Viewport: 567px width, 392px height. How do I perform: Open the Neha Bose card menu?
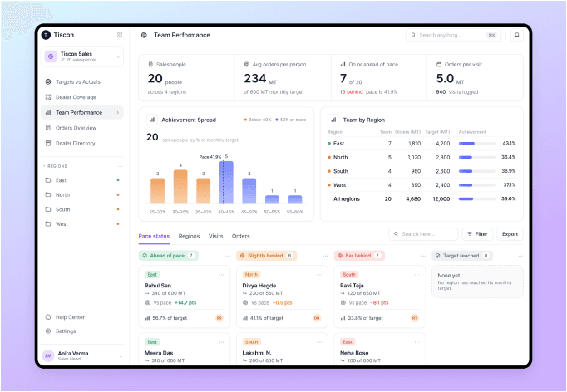[417, 342]
